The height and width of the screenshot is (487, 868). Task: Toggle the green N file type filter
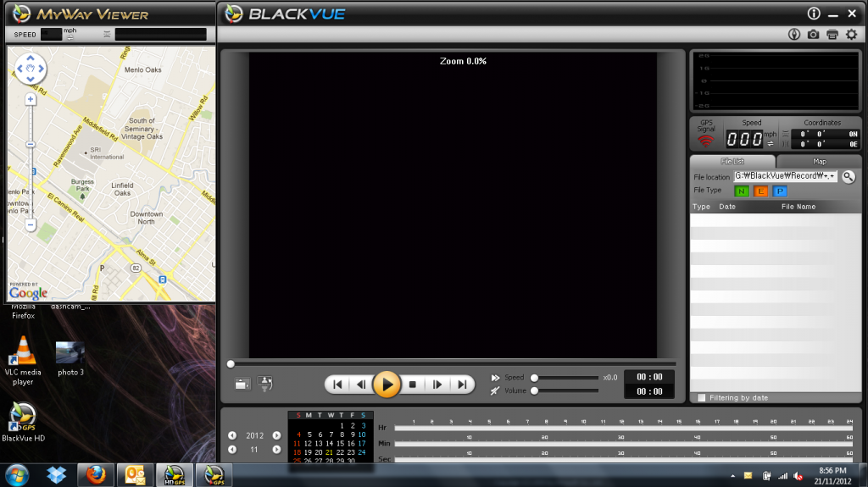(742, 191)
